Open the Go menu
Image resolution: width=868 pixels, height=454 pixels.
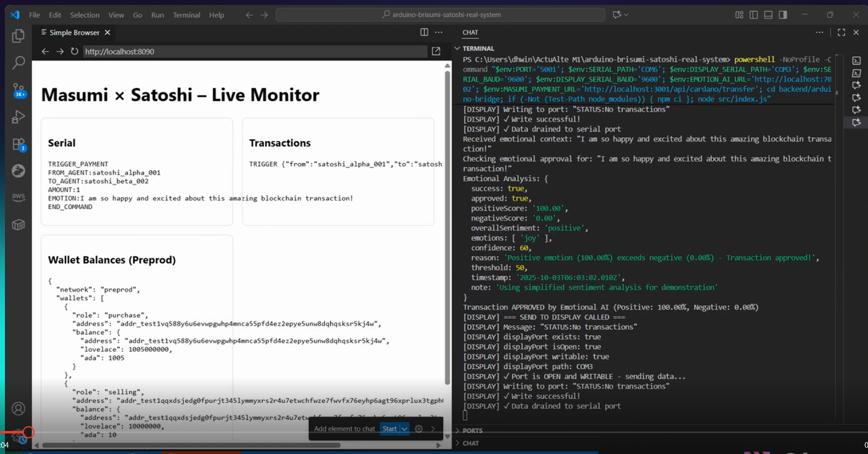137,15
